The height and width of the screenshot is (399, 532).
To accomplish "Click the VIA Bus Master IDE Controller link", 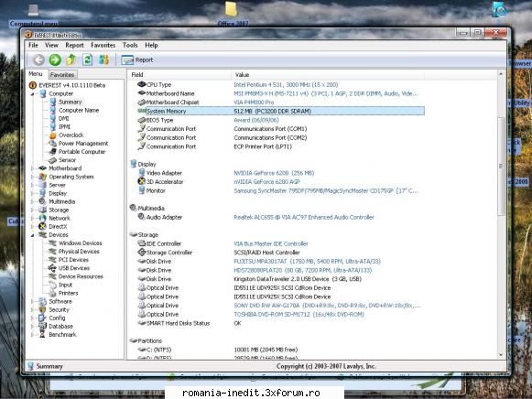I will pos(271,243).
